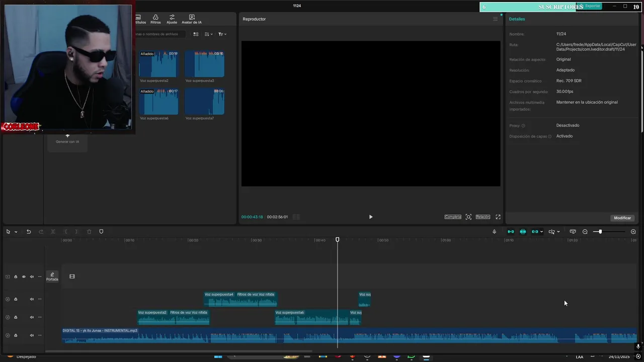Viewport: 644px width, 362px height.
Task: Click the file name search field
Action: point(160,34)
